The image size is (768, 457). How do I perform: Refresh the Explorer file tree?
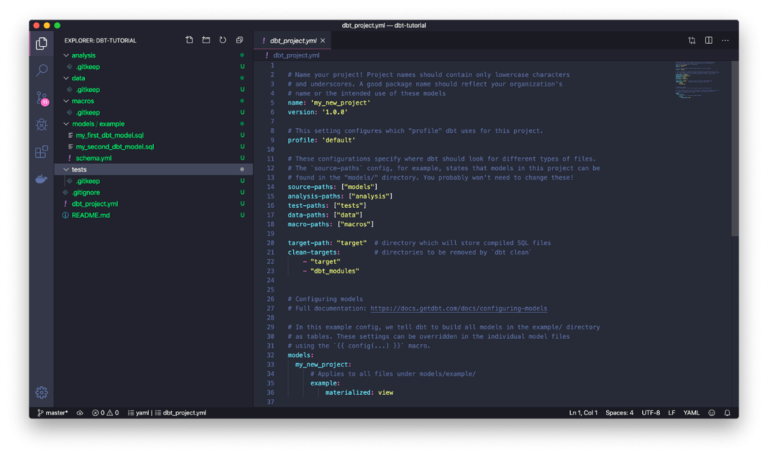coord(222,40)
